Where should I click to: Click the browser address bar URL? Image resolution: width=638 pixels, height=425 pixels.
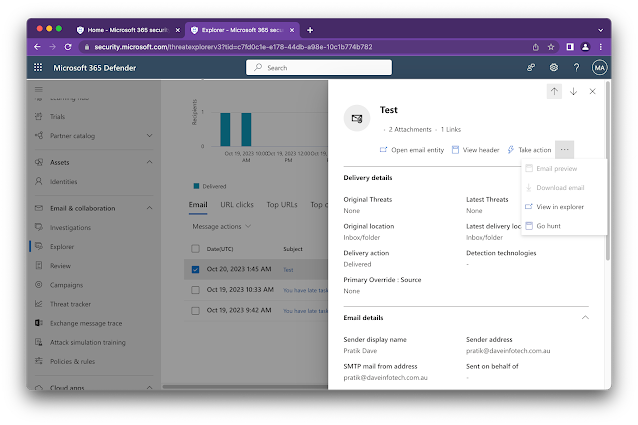[x=233, y=47]
